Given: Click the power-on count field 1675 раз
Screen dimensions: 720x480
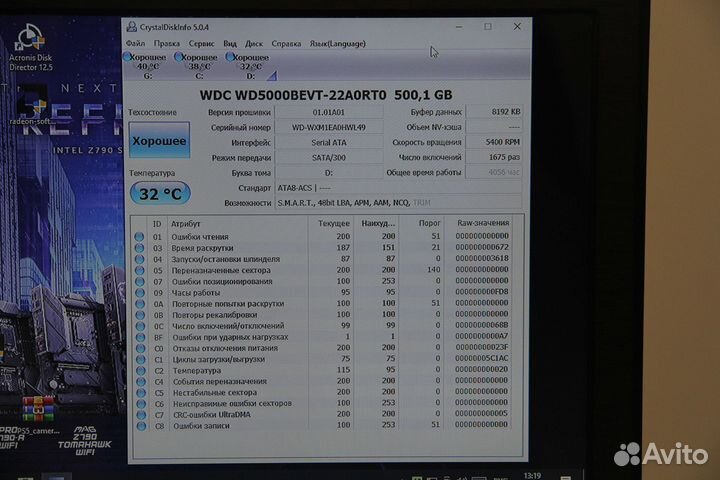Looking at the screenshot, I should [x=494, y=157].
